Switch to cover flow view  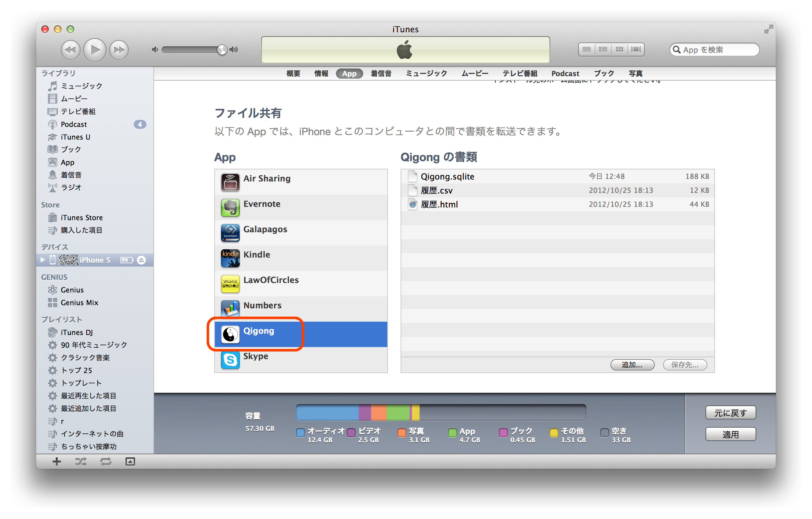[x=636, y=49]
